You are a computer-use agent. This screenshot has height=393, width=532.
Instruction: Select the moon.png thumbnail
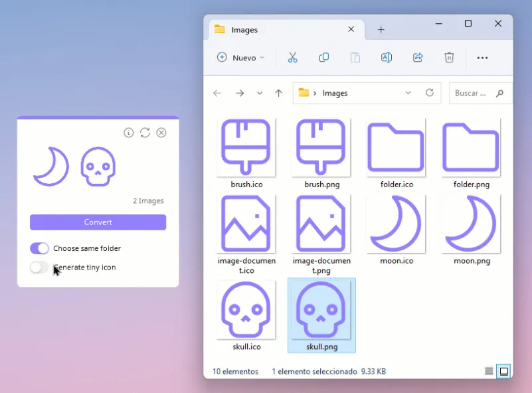coord(472,230)
